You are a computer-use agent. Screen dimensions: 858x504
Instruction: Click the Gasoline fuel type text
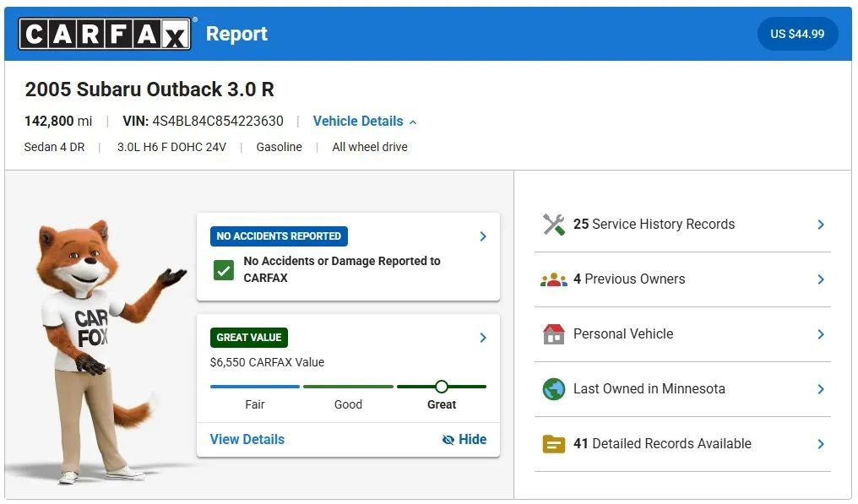coord(279,147)
